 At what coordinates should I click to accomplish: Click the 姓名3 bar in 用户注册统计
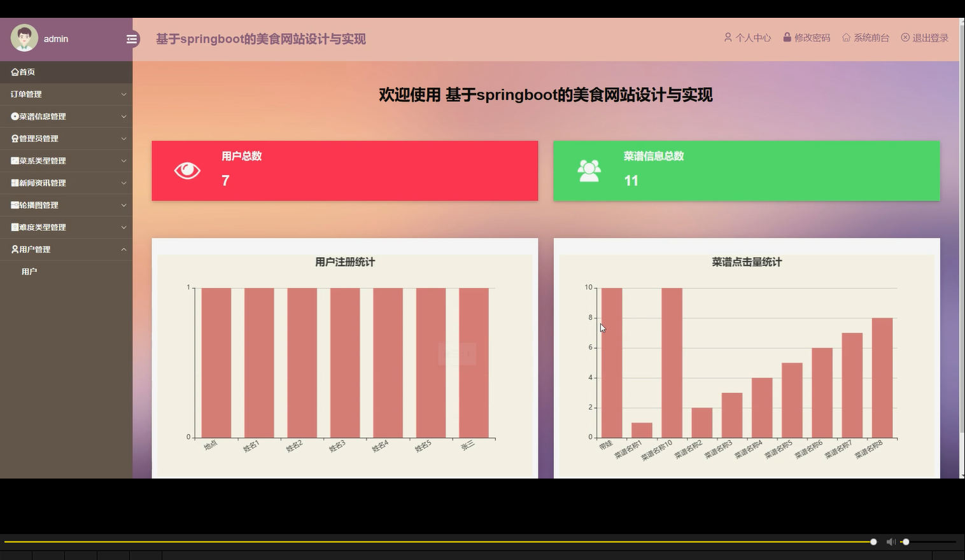(345, 363)
